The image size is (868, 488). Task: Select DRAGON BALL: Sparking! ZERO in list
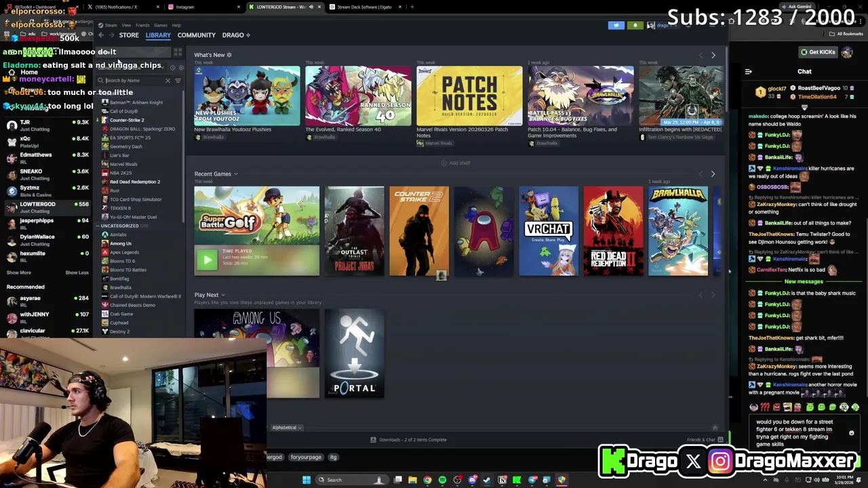142,129
